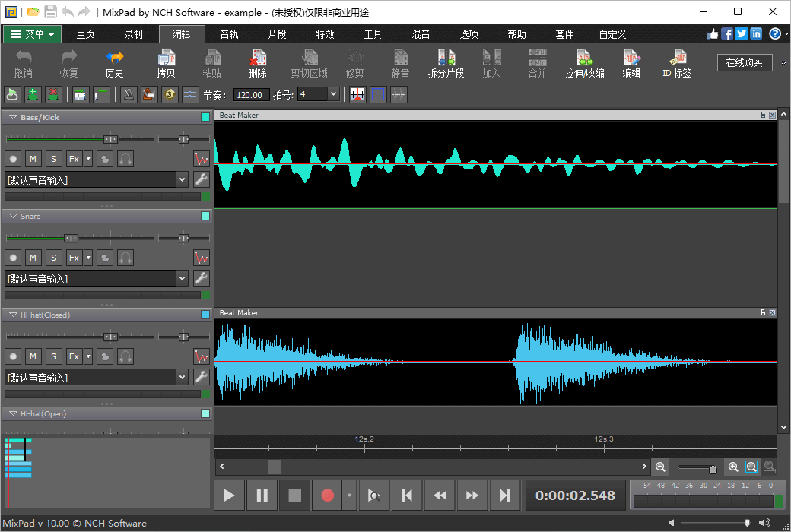Open Fx dropdown arrow on Bass/Kick track
Screen dimensions: 791x532
88,159
